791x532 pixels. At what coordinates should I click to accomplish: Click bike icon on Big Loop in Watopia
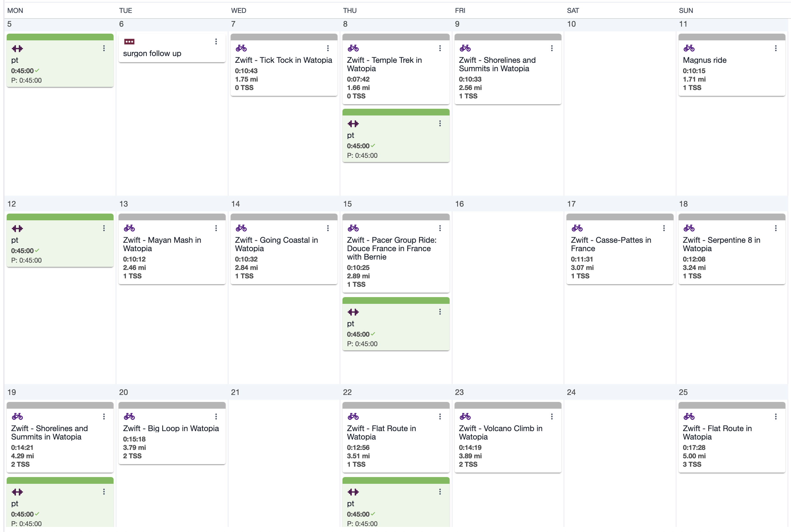129,416
